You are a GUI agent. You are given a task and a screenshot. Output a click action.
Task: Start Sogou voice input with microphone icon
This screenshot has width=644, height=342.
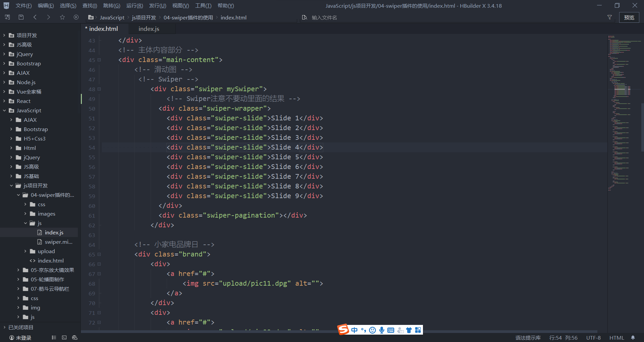point(381,330)
